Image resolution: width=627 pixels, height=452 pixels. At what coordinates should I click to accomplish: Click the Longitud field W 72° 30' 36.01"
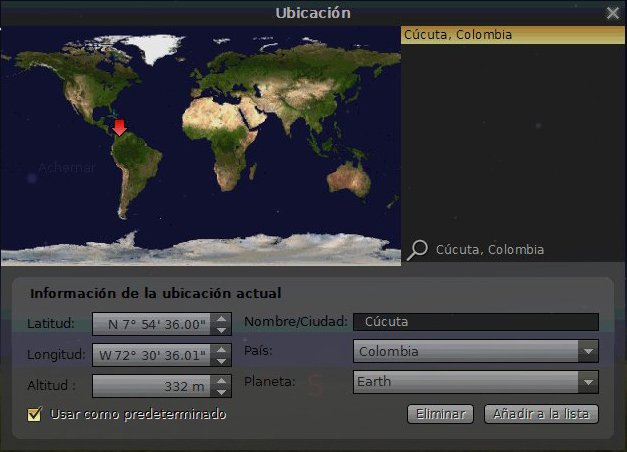pyautogui.click(x=152, y=355)
